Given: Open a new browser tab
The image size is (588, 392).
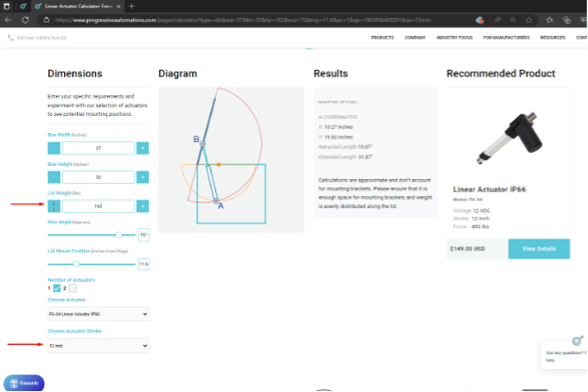Looking at the screenshot, I should click(x=131, y=6).
